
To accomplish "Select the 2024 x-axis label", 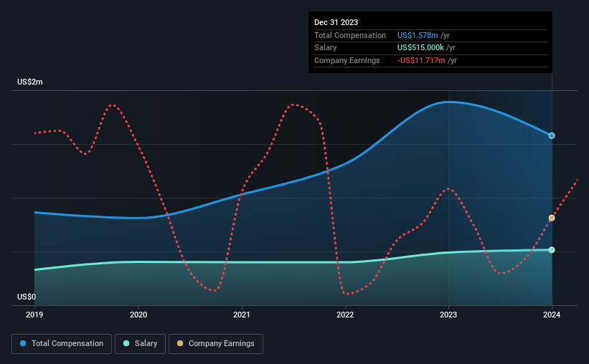I will coord(552,315).
